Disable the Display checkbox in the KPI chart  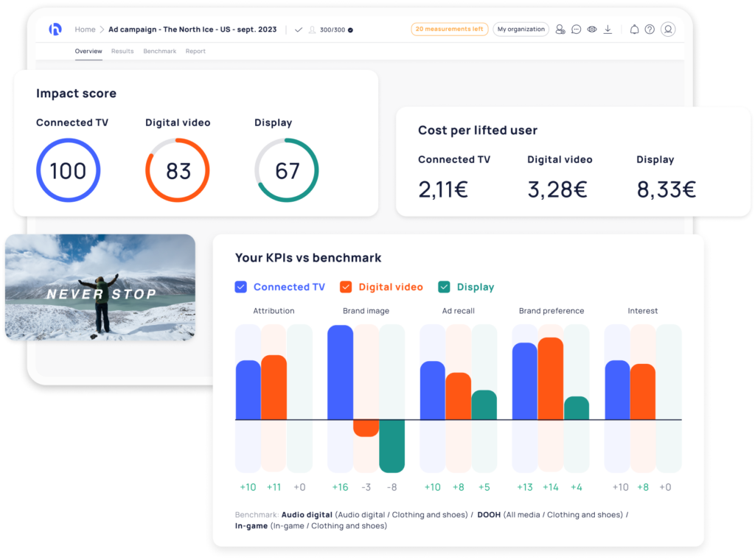444,287
